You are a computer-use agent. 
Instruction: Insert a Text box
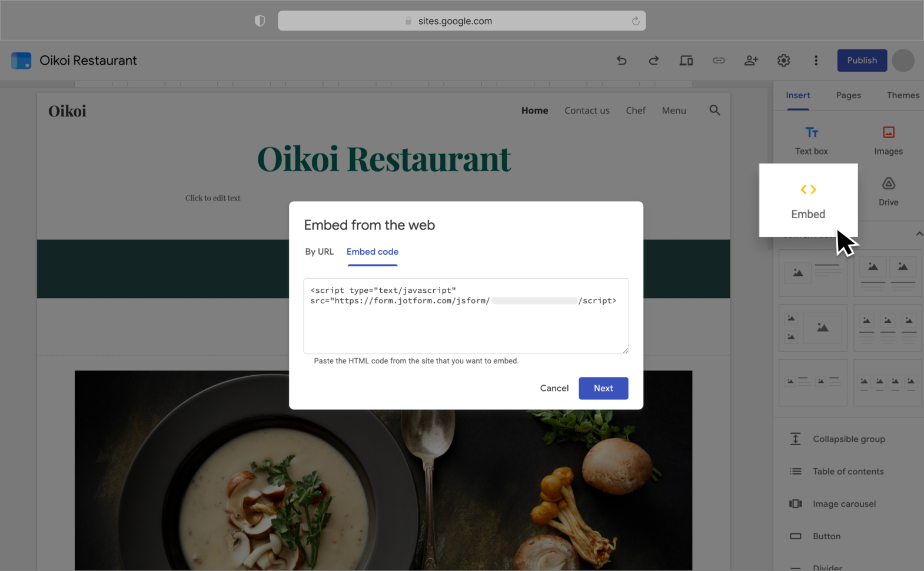812,140
